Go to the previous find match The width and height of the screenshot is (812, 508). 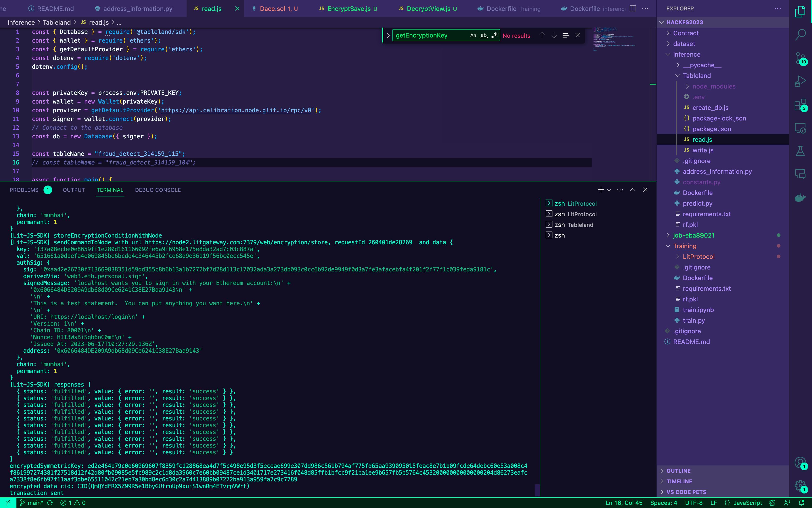pyautogui.click(x=542, y=35)
